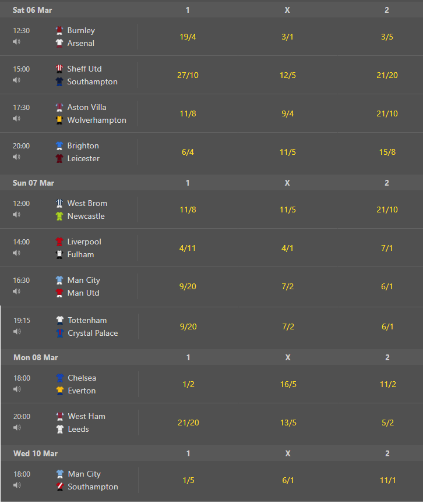Click the Liverpool red shirt icon

(x=59, y=242)
